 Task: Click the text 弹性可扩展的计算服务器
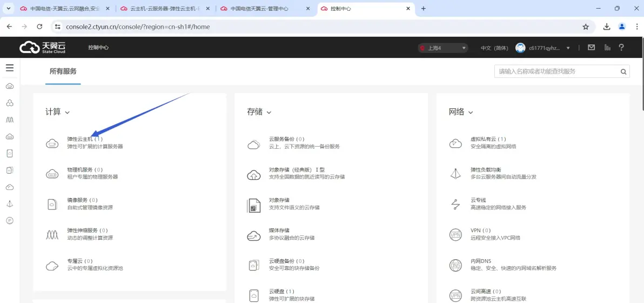pyautogui.click(x=95, y=147)
